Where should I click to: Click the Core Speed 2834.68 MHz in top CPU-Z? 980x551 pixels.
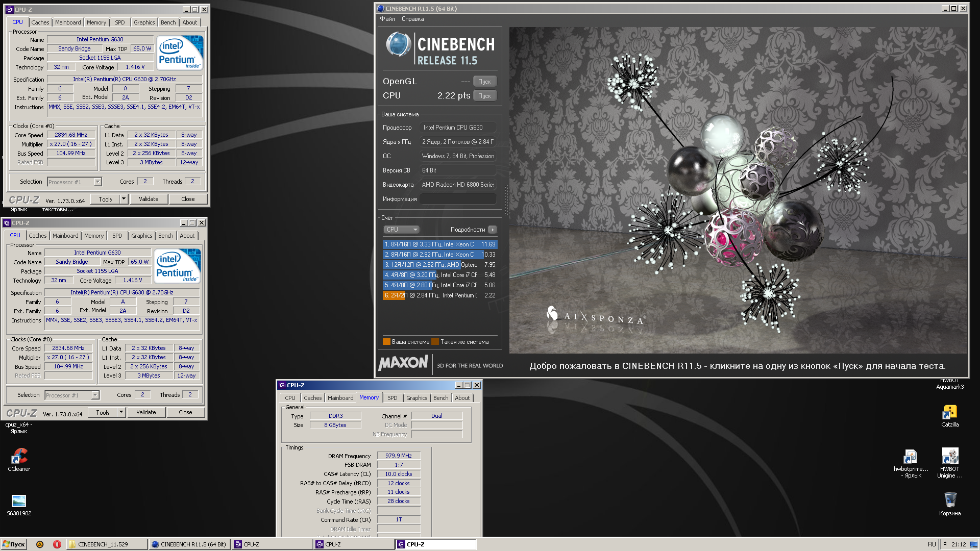71,135
